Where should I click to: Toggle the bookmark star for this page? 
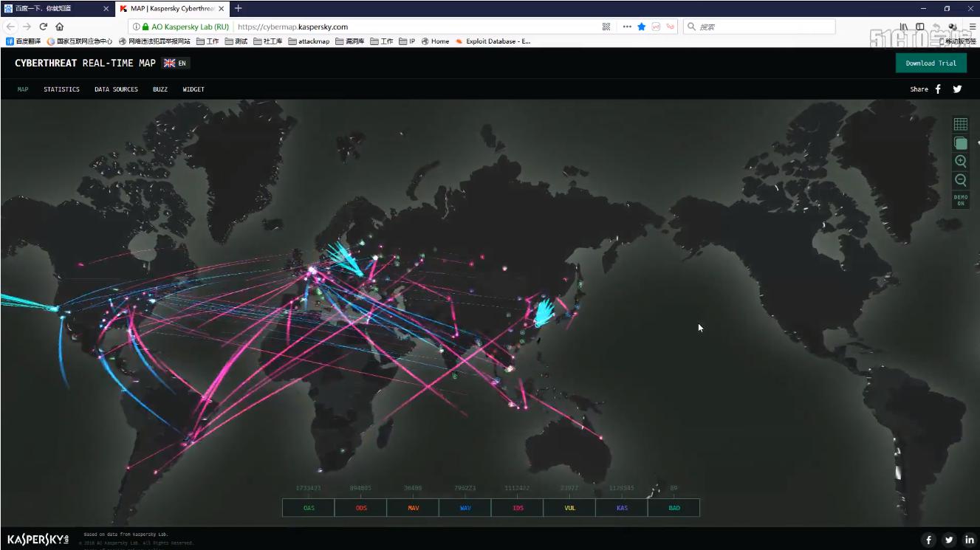(642, 27)
